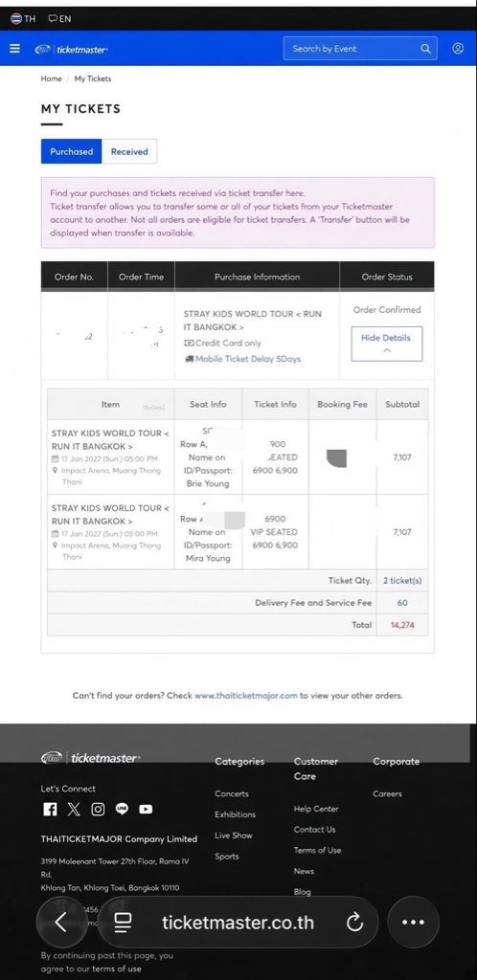Open the Facebook social icon
This screenshot has width=477, height=980.
(50, 810)
